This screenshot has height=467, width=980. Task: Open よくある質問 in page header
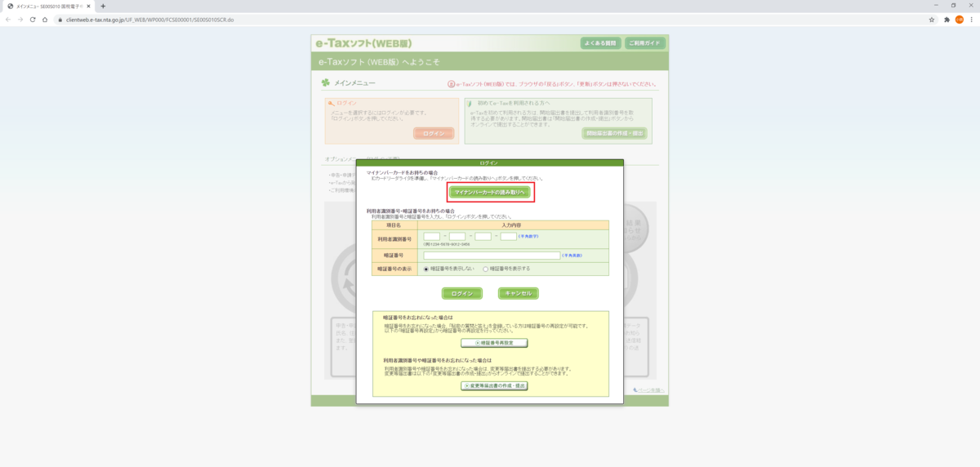point(600,42)
